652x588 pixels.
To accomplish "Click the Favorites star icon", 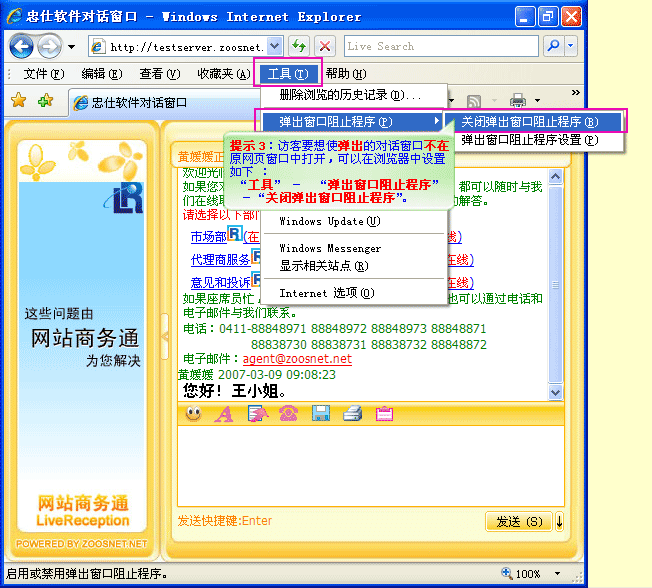I will (x=18, y=100).
